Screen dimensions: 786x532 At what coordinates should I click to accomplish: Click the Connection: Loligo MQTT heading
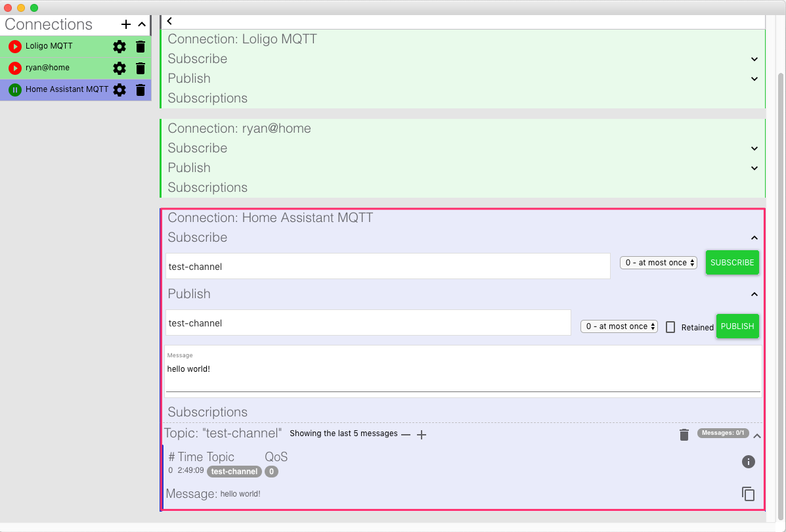click(x=242, y=39)
